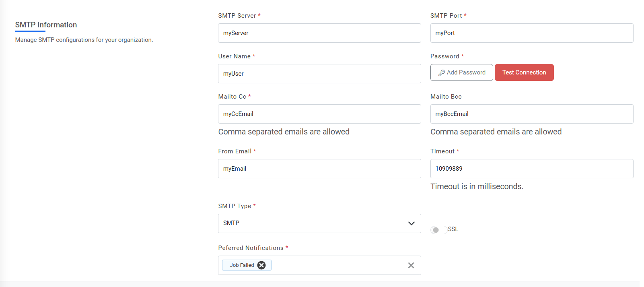
Task: Click the SMTP Server input field
Action: (x=319, y=33)
